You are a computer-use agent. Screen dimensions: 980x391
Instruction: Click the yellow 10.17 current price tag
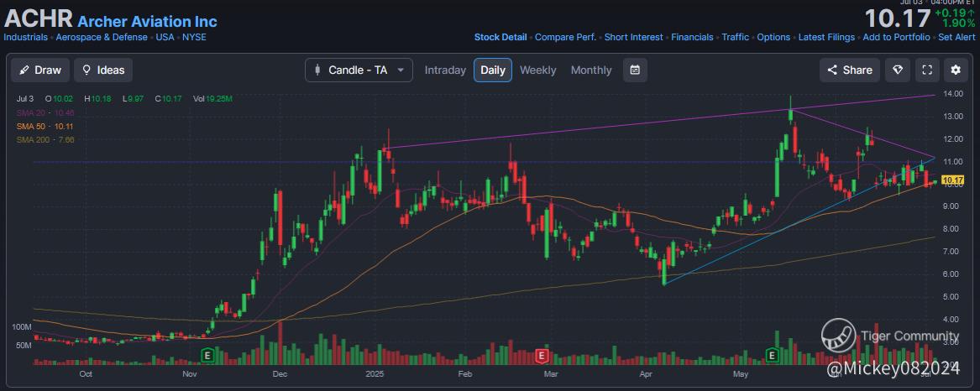coord(952,182)
